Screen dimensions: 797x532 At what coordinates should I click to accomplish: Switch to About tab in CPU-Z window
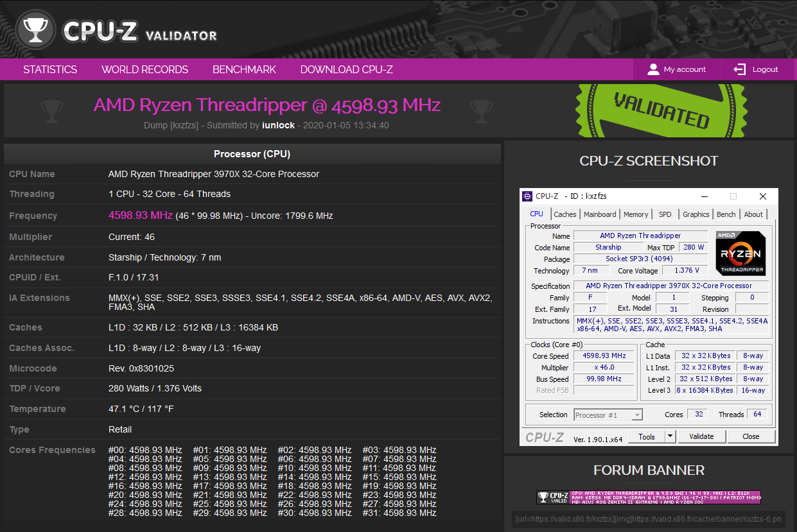[753, 214]
